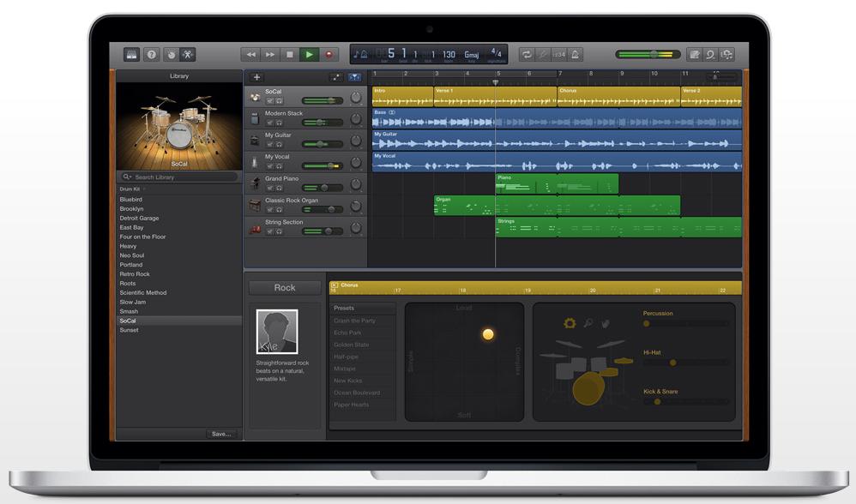Image resolution: width=856 pixels, height=504 pixels.
Task: Open the Quick Help question mark button
Action: [152, 55]
